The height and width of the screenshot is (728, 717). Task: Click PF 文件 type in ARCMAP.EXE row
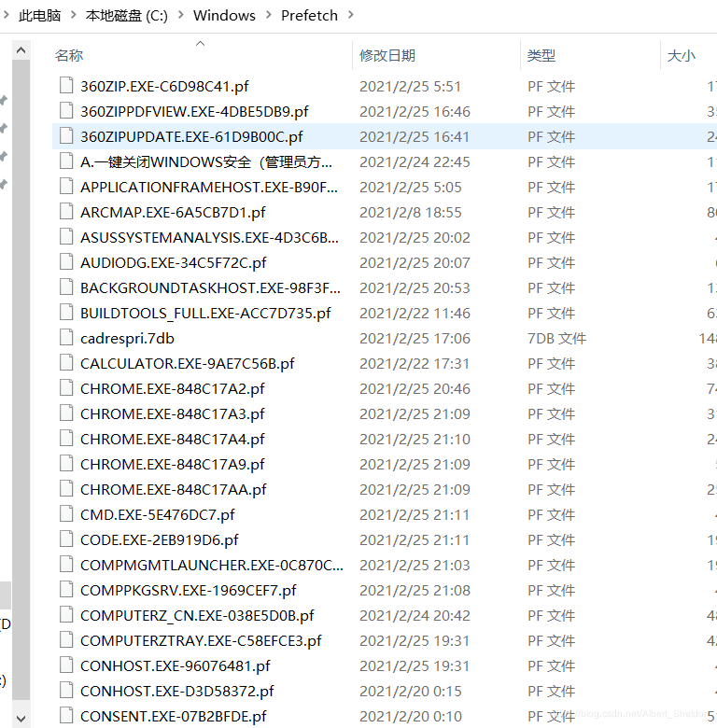551,212
